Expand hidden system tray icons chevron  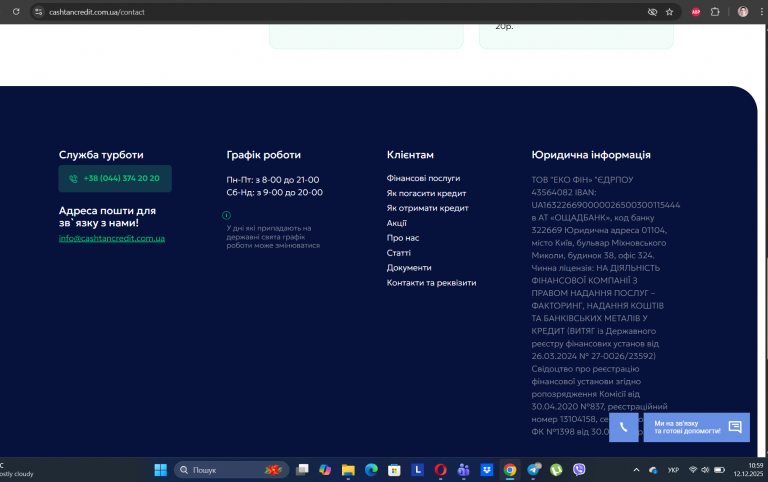[x=636, y=470]
